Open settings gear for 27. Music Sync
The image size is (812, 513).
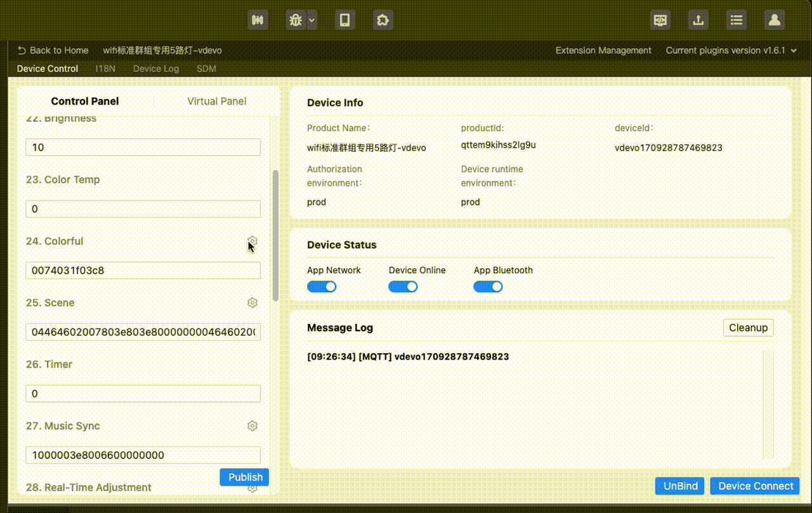pyautogui.click(x=252, y=425)
